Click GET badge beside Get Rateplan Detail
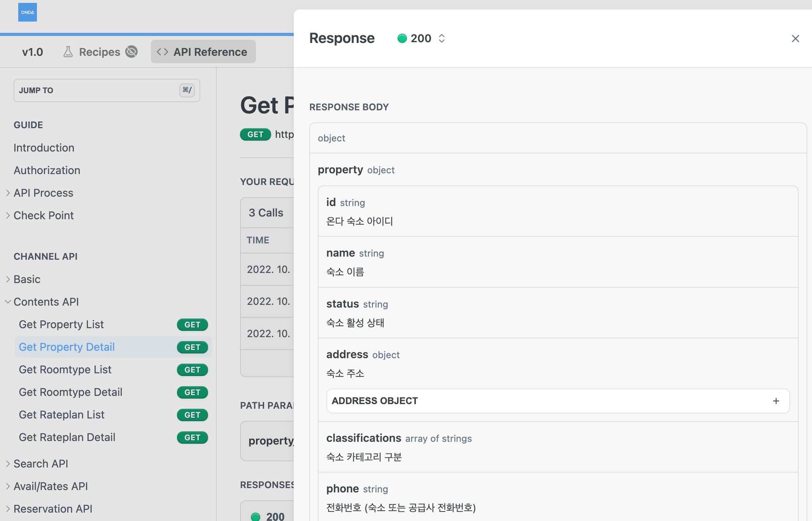This screenshot has width=812, height=521. coord(192,438)
